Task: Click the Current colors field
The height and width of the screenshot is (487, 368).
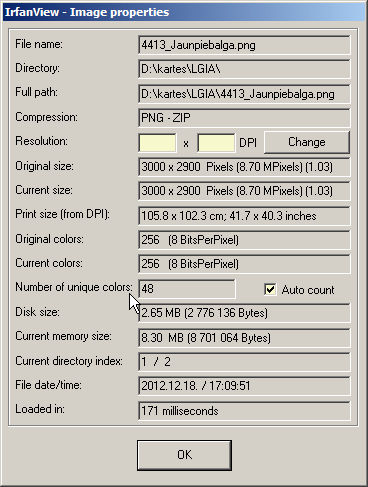Action: point(244,264)
